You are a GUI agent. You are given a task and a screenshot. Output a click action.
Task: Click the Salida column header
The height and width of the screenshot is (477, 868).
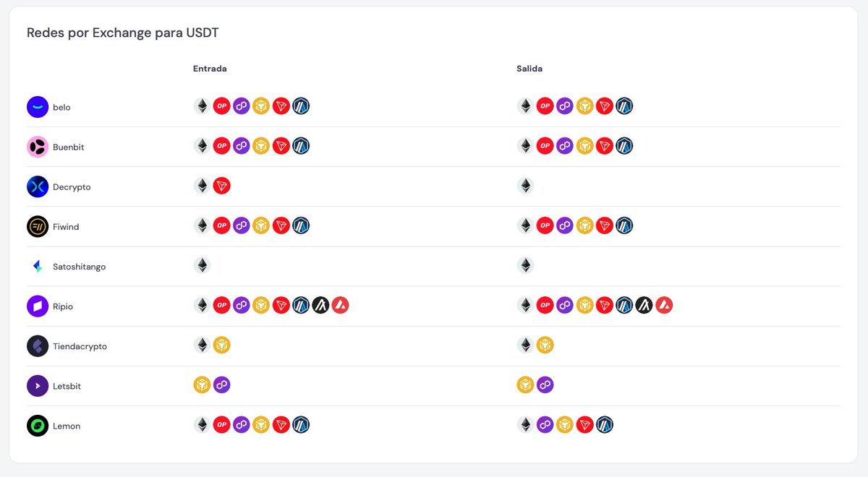pyautogui.click(x=529, y=69)
